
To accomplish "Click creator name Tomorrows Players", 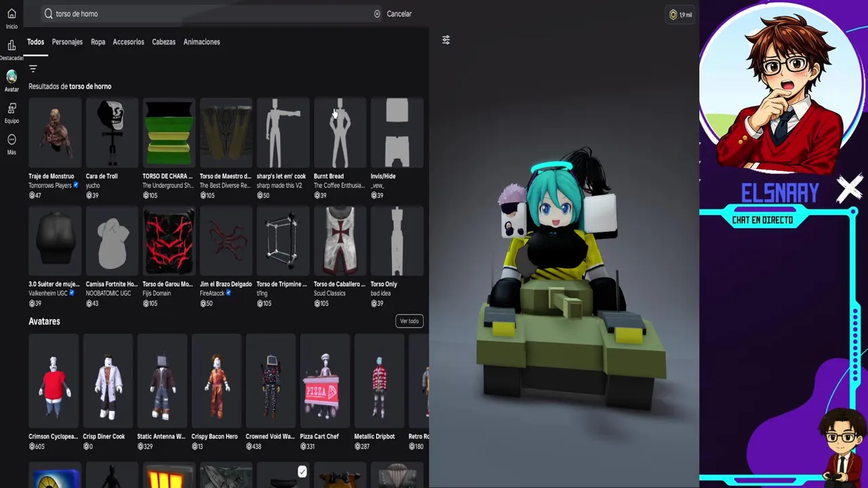I will 50,186.
